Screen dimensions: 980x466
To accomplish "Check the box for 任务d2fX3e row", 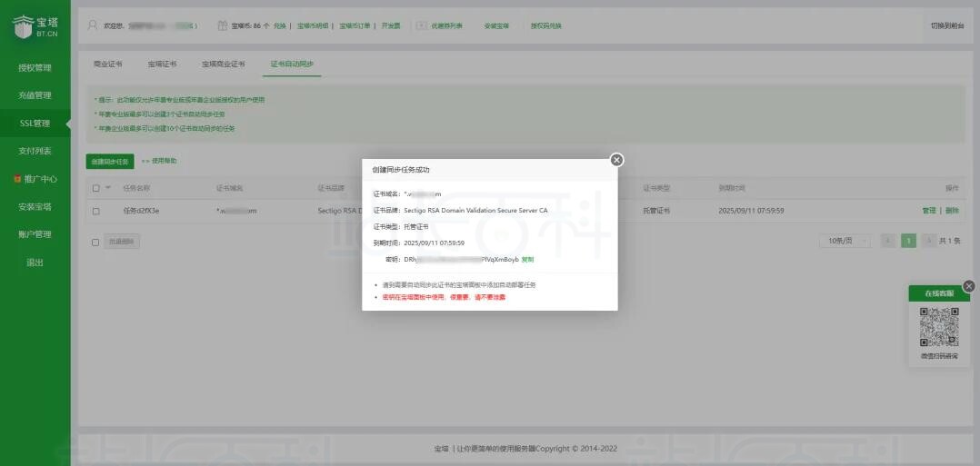I will coord(95,211).
